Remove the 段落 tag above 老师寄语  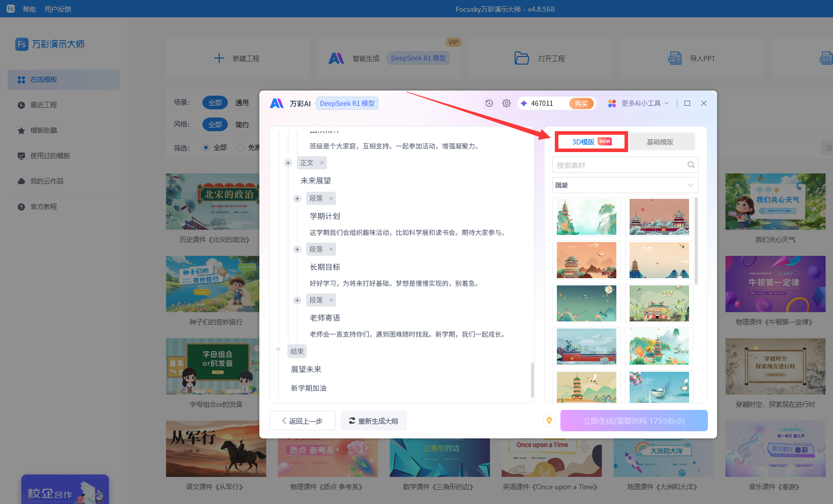(331, 300)
